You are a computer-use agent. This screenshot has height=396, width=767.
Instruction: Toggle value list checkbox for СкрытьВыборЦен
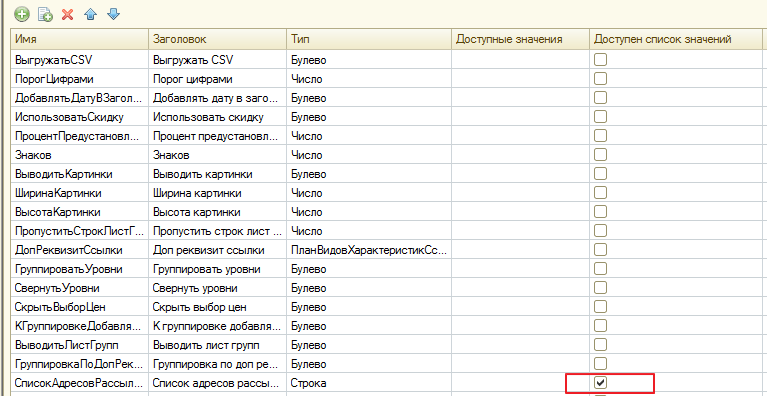[x=600, y=307]
